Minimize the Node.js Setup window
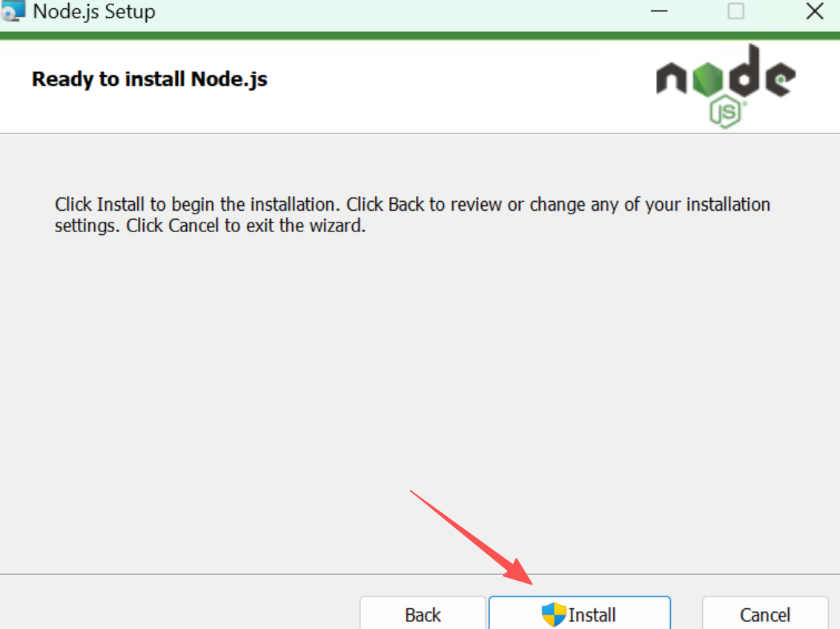Viewport: 840px width, 629px height. pos(659,11)
